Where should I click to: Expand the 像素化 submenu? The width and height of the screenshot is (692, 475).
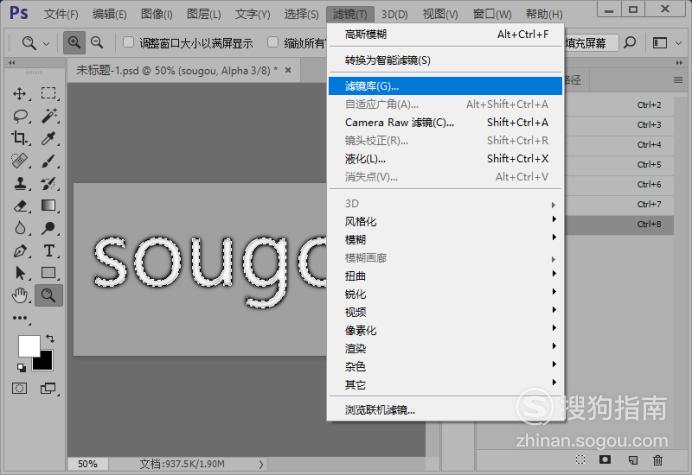click(x=446, y=330)
